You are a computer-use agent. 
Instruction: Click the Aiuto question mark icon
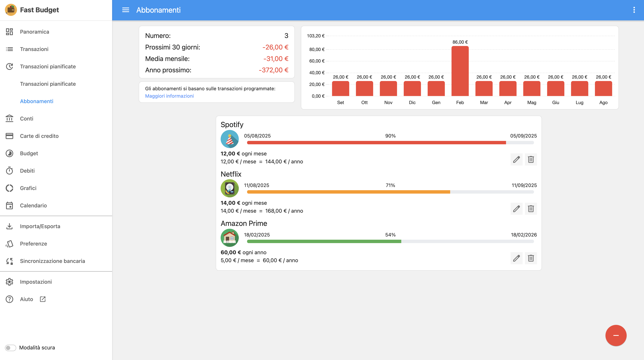coord(9,299)
